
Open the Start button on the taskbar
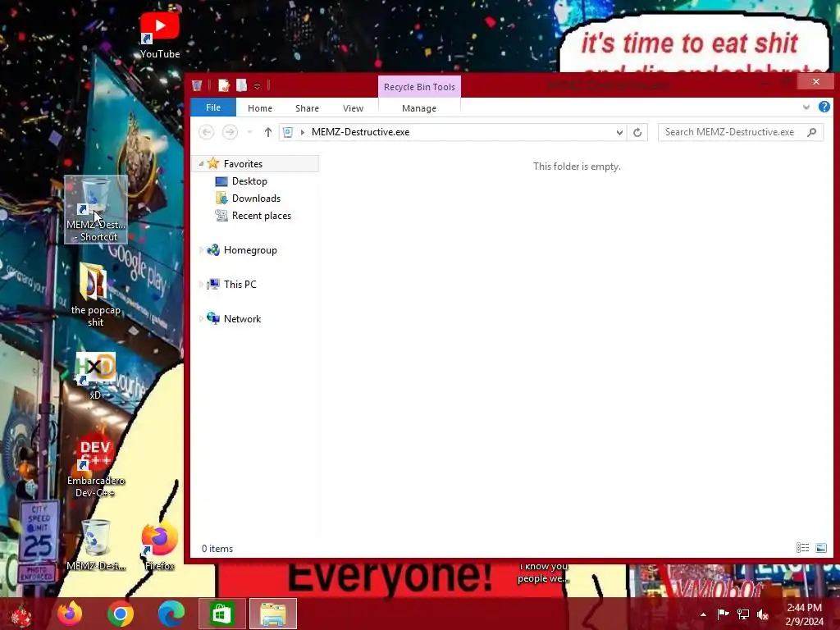pos(21,614)
